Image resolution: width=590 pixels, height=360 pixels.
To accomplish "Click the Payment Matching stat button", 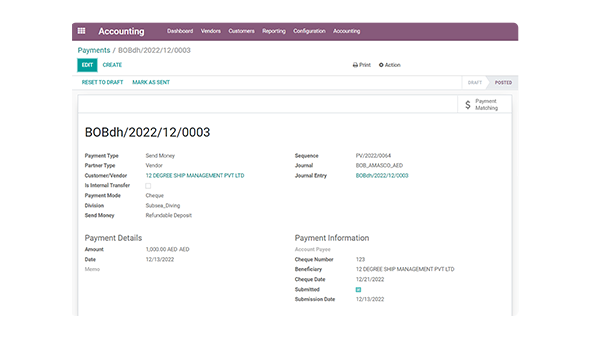I will 485,105.
